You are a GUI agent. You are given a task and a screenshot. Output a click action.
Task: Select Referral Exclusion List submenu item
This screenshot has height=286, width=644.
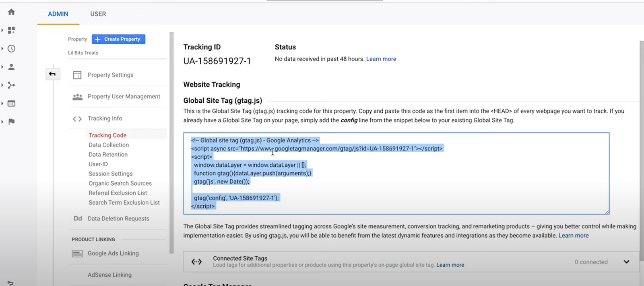(x=118, y=193)
